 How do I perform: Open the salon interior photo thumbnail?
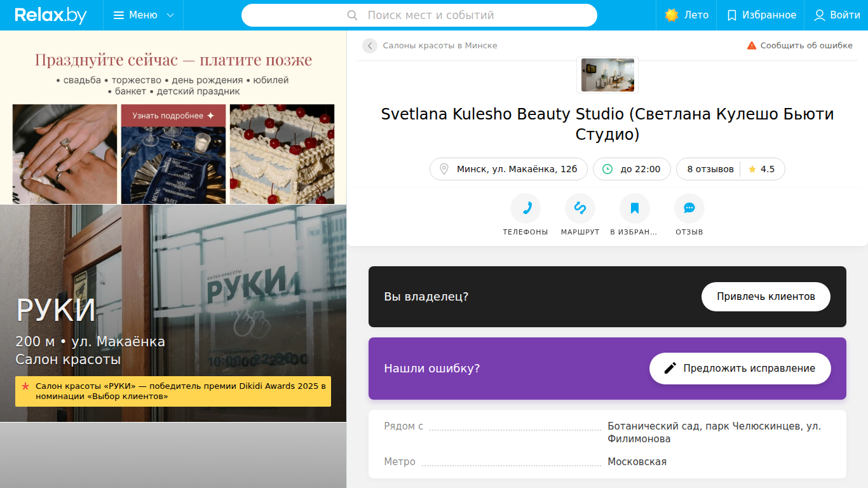[607, 75]
